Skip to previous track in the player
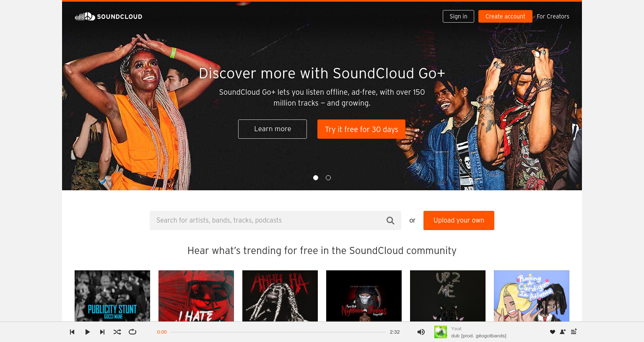 tap(72, 332)
